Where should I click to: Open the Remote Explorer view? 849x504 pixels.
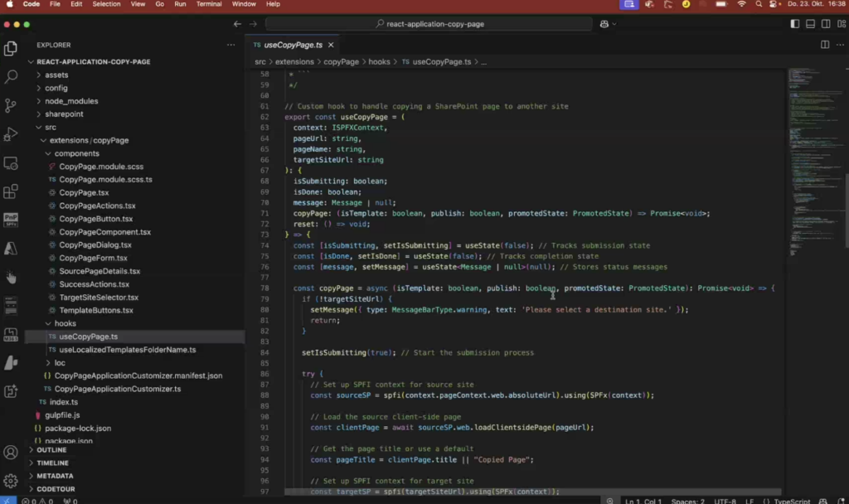[11, 162]
